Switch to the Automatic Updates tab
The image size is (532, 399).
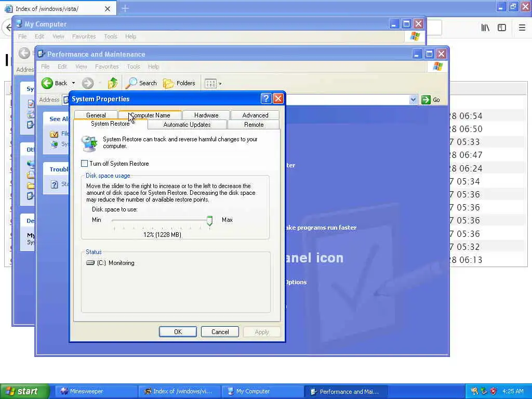[x=187, y=125]
